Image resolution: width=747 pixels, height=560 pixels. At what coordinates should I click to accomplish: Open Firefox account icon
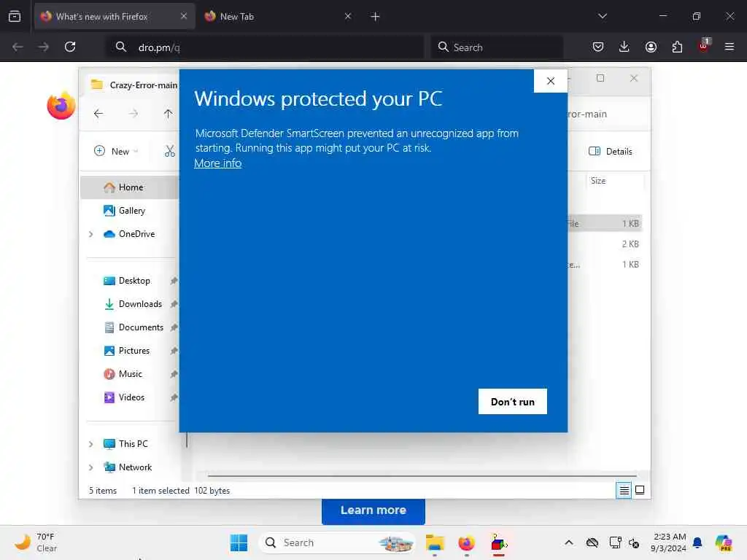tap(651, 47)
